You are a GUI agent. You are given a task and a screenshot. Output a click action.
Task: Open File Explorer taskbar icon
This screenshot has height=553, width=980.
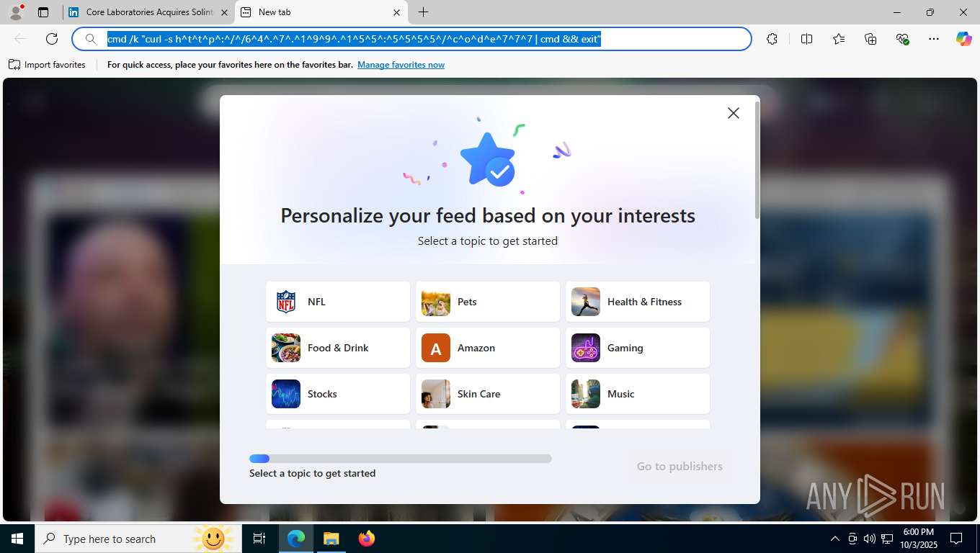331,539
